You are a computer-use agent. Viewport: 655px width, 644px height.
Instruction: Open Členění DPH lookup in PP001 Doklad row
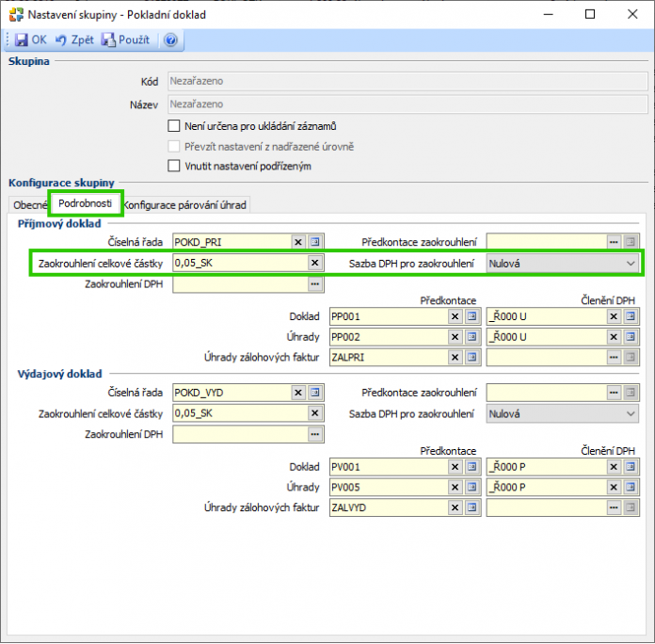631,316
